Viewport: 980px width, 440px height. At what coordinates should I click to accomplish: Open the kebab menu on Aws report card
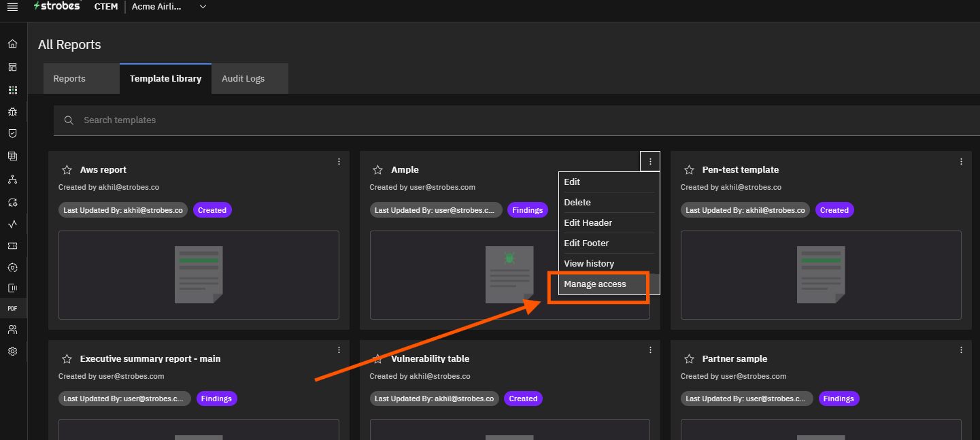pyautogui.click(x=339, y=161)
